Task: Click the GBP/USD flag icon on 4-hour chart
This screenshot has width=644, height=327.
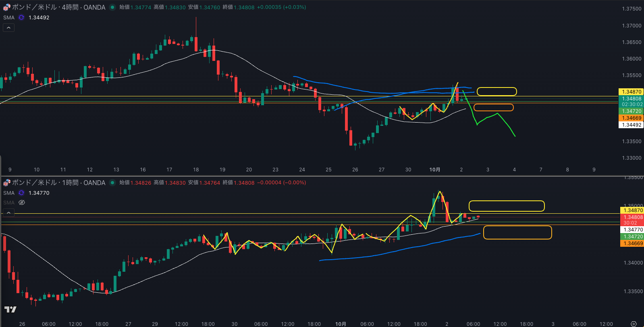Action: 7,7
